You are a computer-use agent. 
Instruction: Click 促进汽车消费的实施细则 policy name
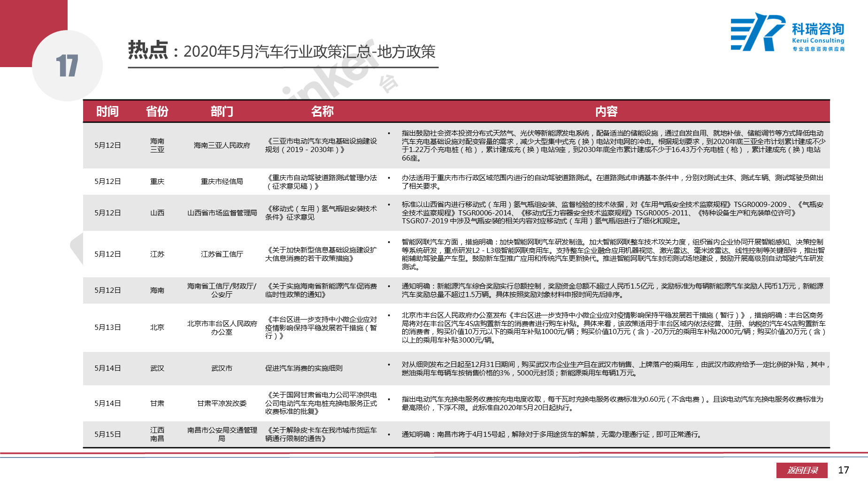304,368
